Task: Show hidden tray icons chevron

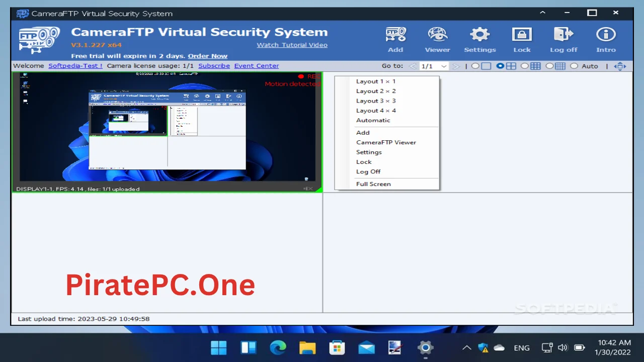Action: pyautogui.click(x=467, y=347)
